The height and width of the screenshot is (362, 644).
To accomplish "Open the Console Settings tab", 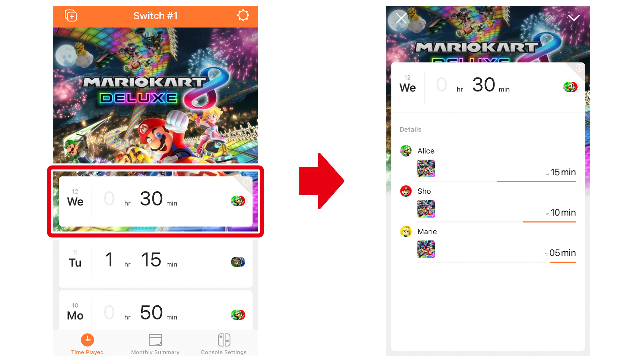I will coord(224,344).
